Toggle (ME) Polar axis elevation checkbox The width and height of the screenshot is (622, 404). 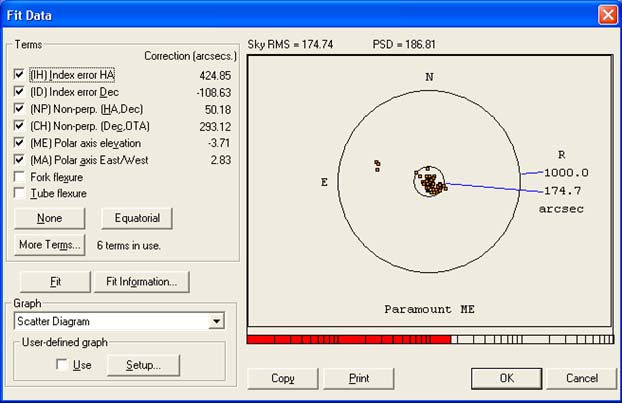point(20,143)
